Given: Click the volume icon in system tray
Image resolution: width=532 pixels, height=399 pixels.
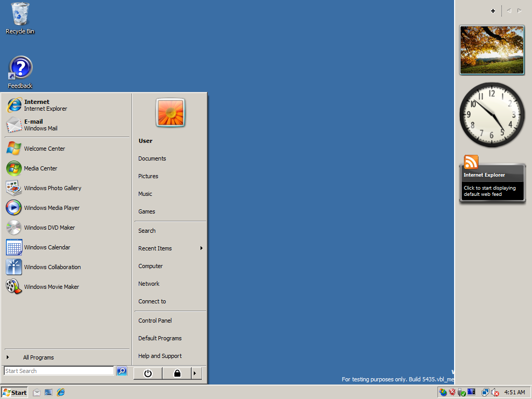Looking at the screenshot, I should click(x=495, y=393).
